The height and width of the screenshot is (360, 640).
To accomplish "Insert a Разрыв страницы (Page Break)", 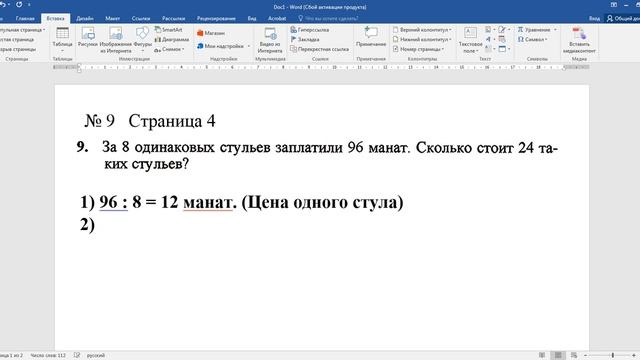I will pos(18,49).
